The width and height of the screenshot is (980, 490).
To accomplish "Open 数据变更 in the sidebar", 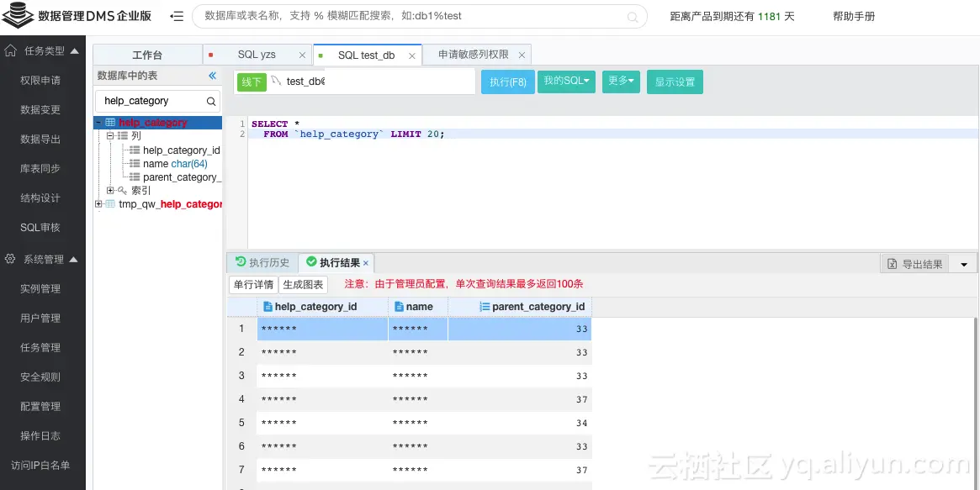I will tap(40, 110).
